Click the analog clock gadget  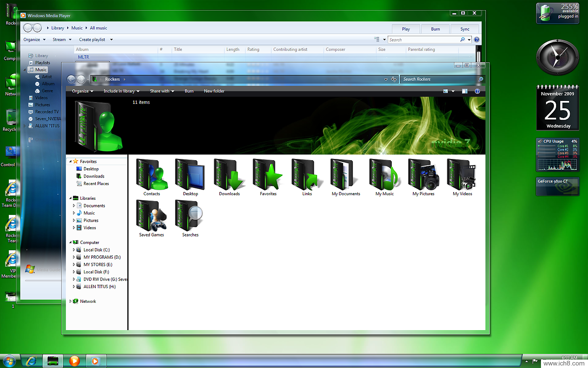pyautogui.click(x=557, y=58)
